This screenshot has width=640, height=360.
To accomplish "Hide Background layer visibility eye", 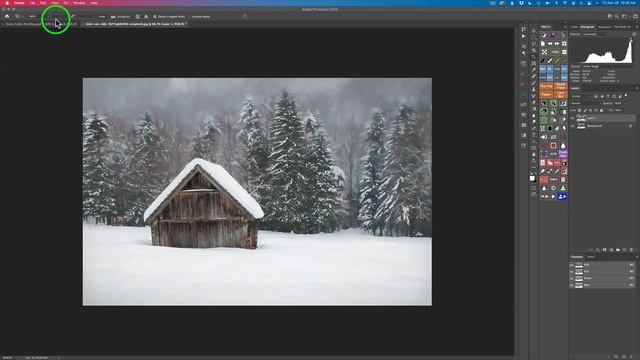I will point(573,126).
